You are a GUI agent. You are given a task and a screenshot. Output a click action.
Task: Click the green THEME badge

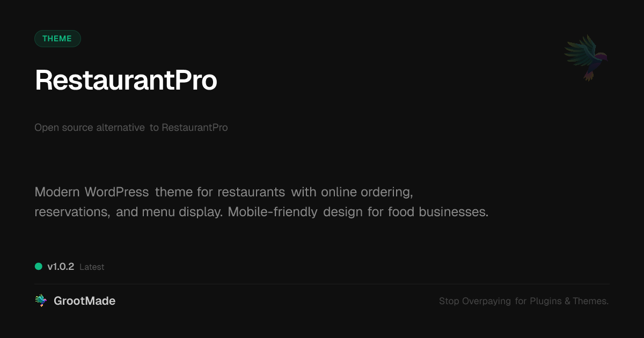(x=57, y=39)
